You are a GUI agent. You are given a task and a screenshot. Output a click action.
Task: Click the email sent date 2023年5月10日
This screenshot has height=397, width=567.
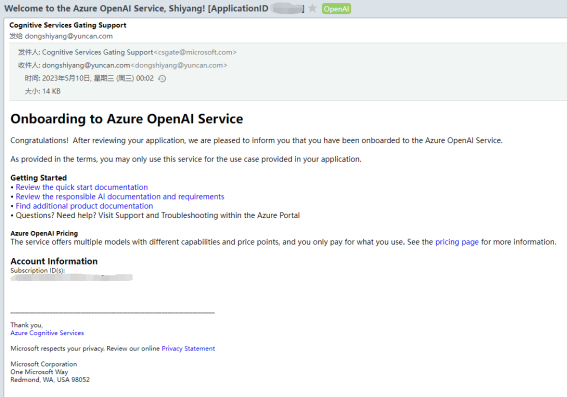66,78
